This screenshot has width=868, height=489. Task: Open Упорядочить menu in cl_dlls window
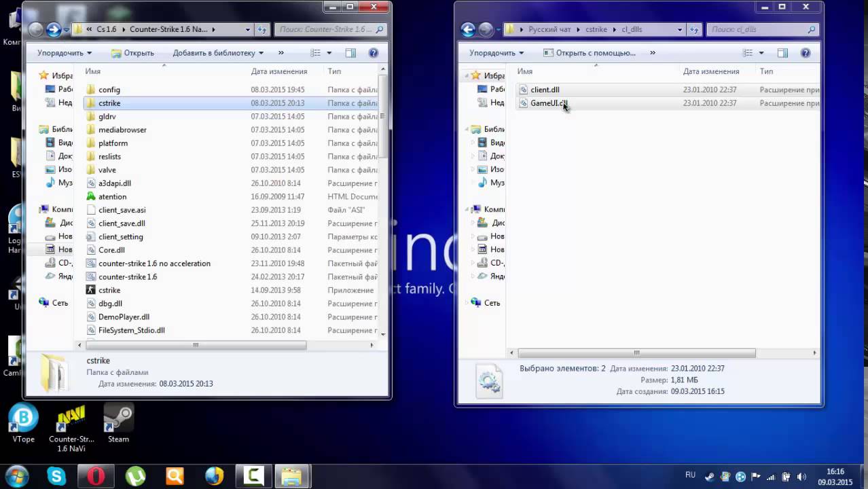tap(496, 52)
